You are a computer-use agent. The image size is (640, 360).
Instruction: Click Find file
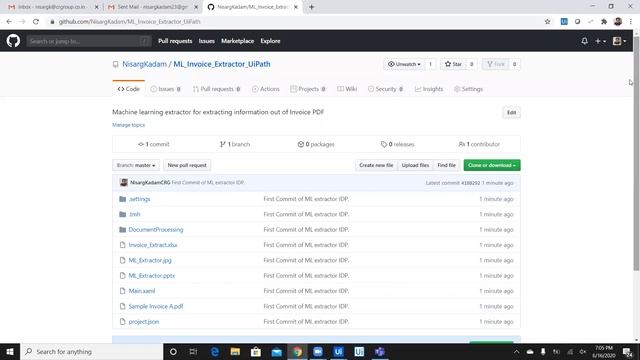[x=447, y=165]
